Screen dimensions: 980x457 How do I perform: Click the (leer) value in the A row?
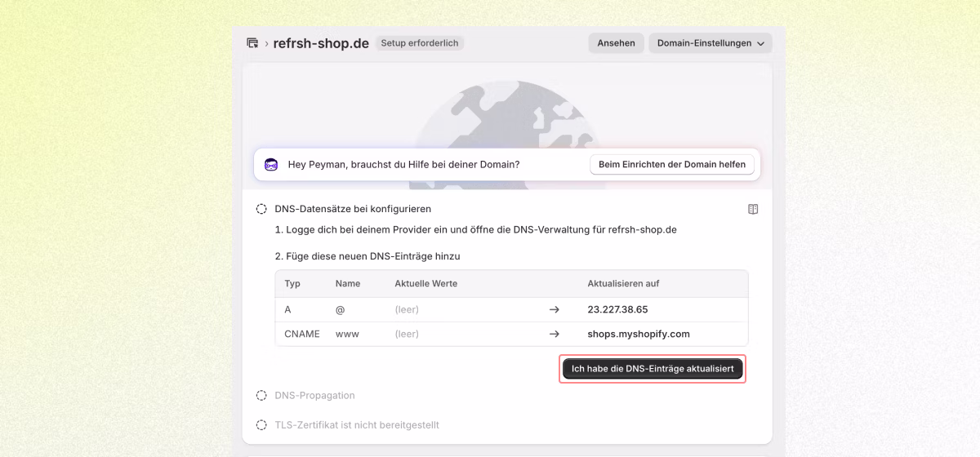click(x=407, y=310)
